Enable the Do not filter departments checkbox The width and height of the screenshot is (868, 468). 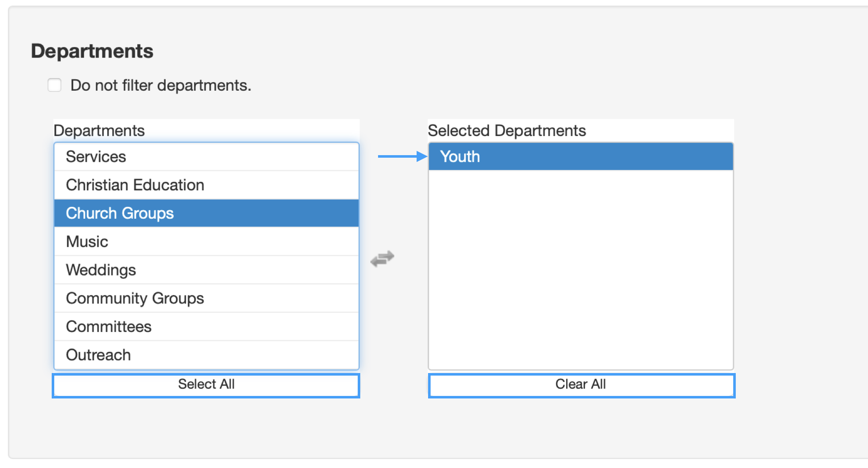pos(54,85)
